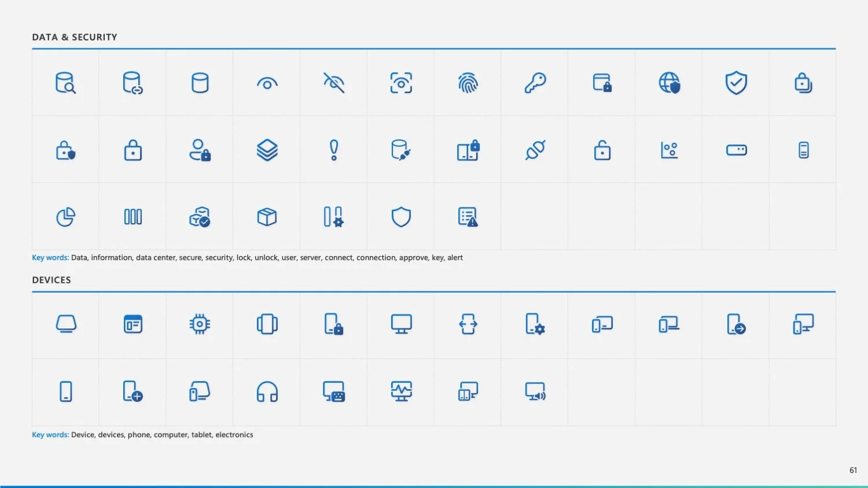868x488 pixels.
Task: Select the exclamation mark icon
Action: point(334,150)
